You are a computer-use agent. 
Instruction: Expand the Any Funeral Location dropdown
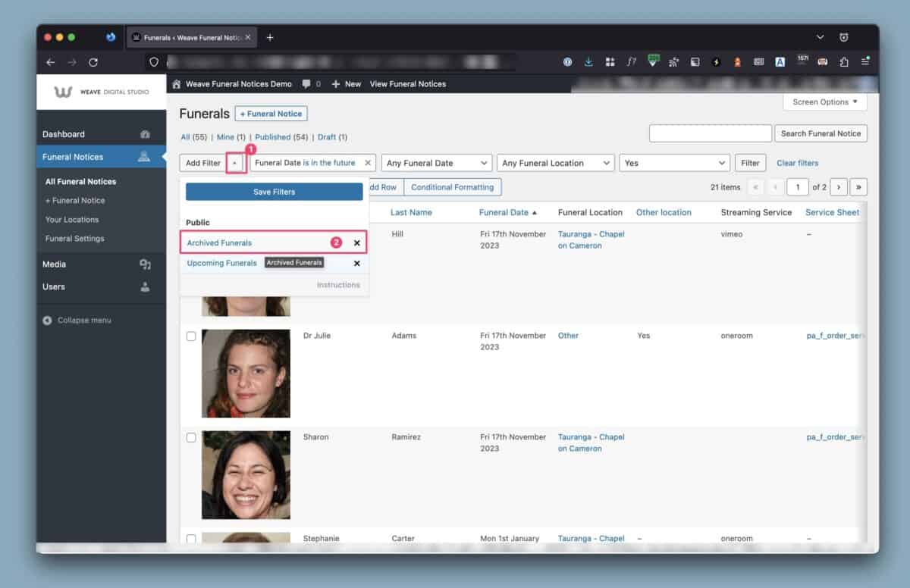[555, 163]
